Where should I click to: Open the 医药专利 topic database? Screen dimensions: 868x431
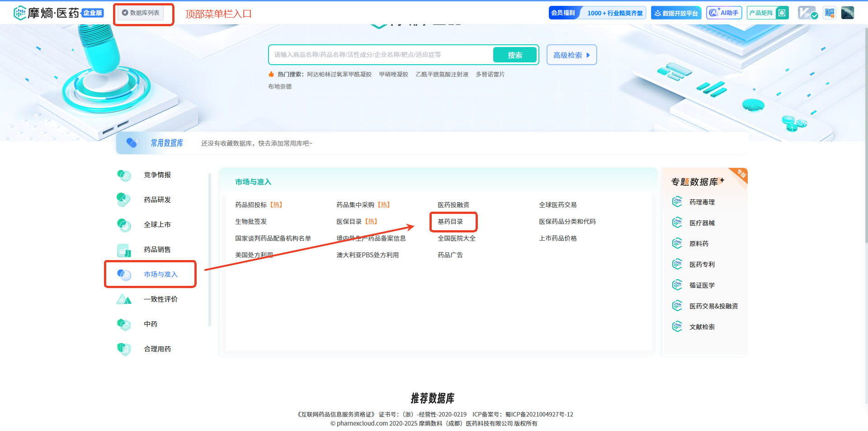702,265
